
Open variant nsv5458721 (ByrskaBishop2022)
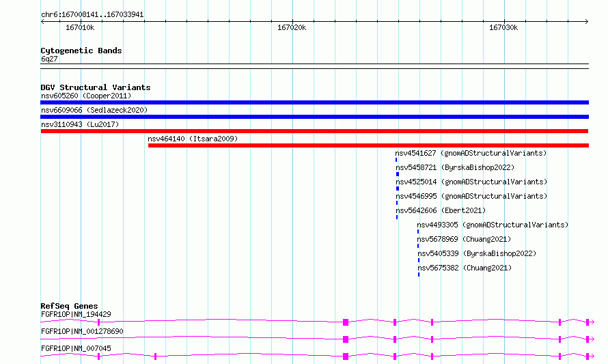coord(455,167)
